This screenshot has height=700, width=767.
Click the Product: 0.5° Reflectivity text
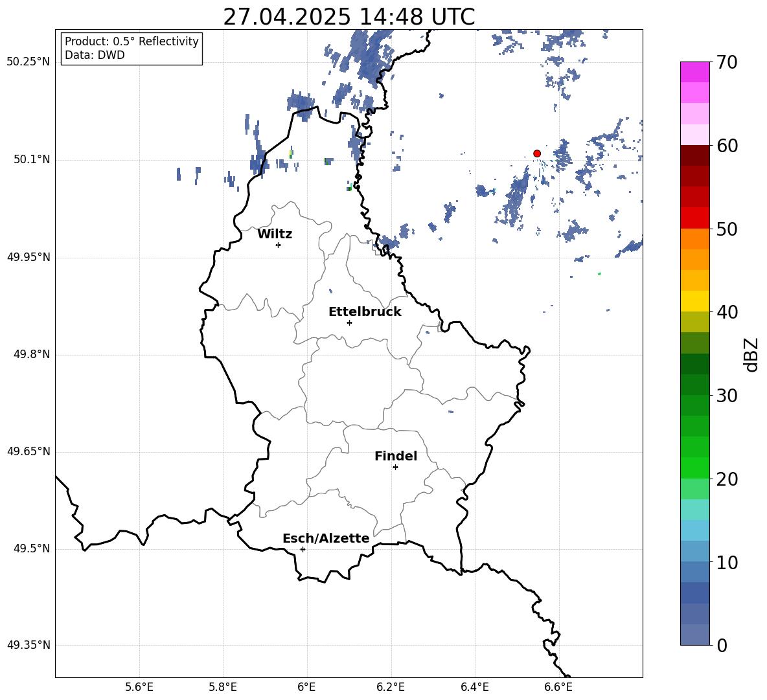tap(132, 41)
